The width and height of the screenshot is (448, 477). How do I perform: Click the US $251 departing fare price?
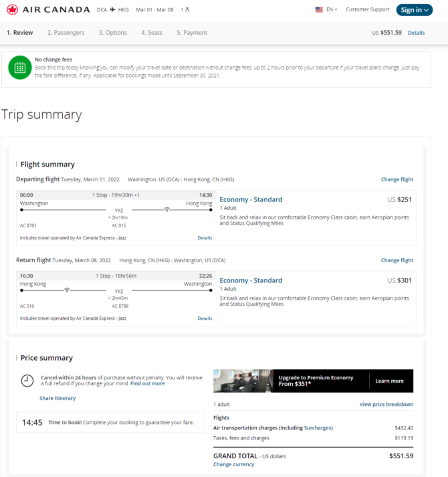[x=399, y=199]
